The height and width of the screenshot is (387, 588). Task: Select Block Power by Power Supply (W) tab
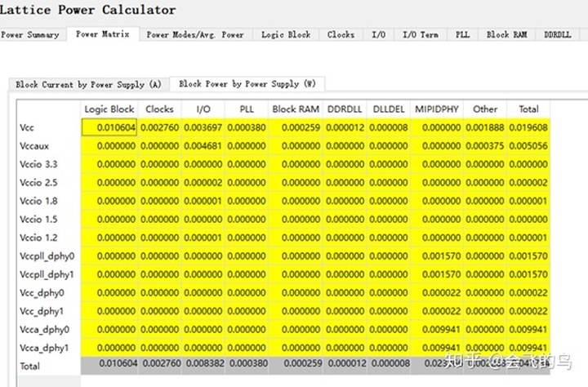click(247, 83)
